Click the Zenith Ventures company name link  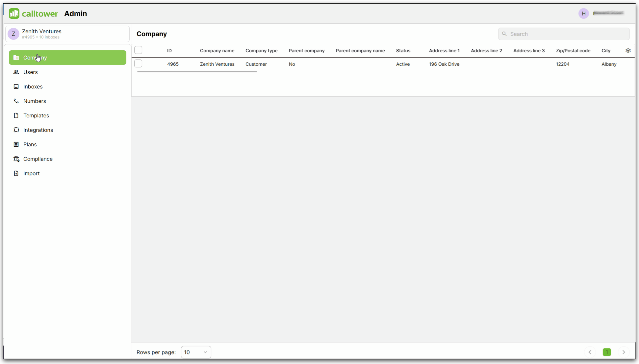point(217,64)
